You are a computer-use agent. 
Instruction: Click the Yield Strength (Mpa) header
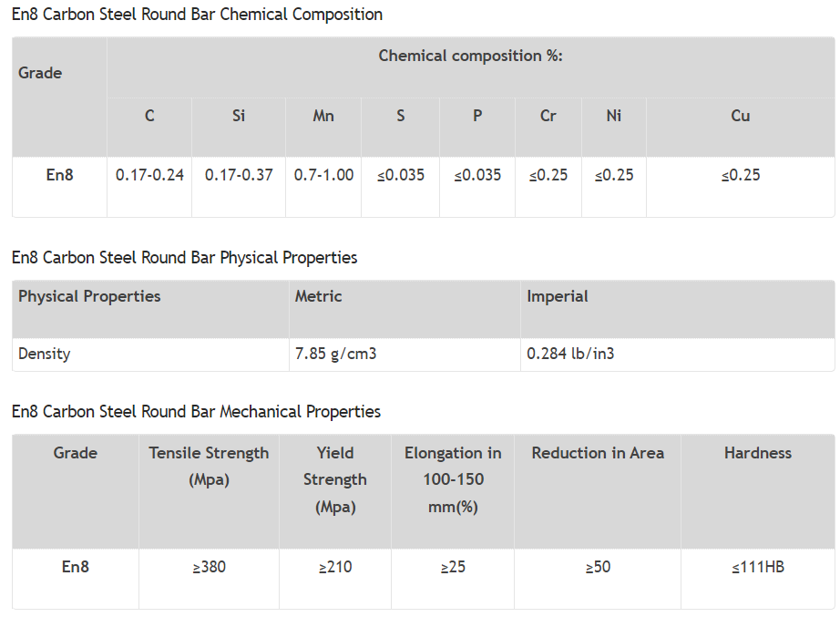point(335,479)
